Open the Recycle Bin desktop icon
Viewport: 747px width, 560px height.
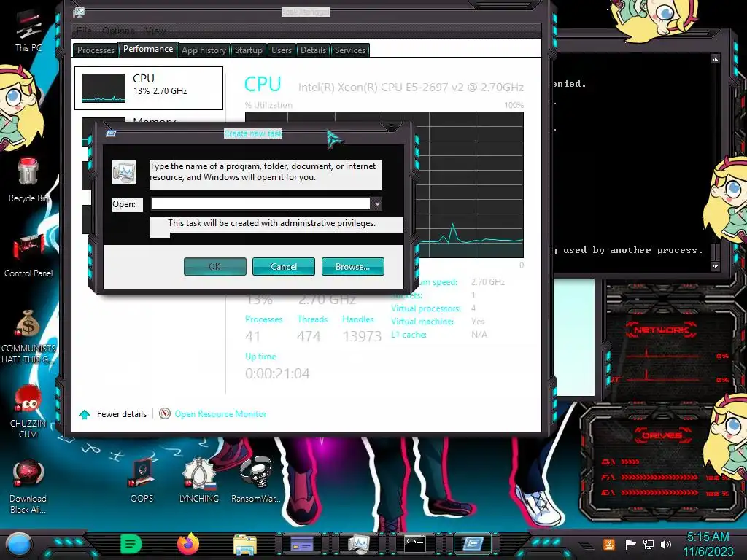tap(28, 180)
